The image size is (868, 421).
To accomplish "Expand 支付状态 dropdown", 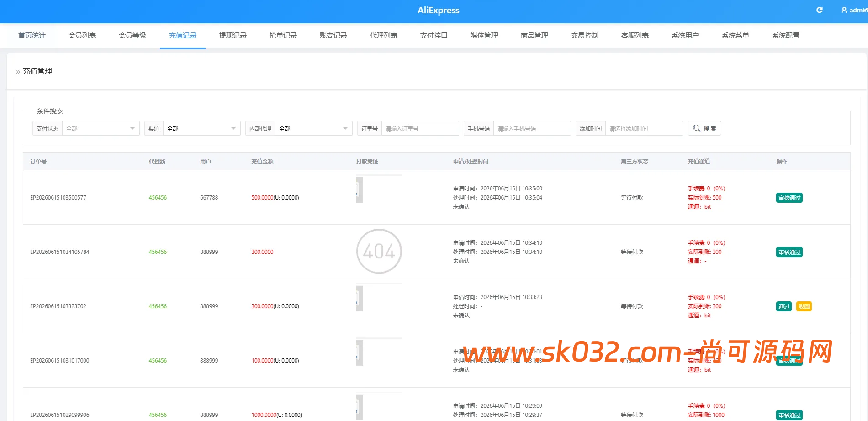I will pyautogui.click(x=101, y=128).
